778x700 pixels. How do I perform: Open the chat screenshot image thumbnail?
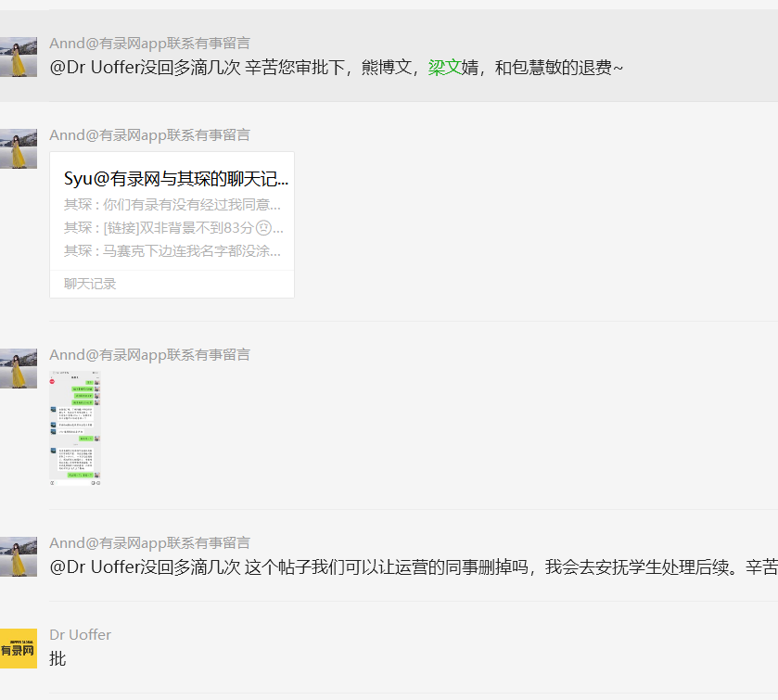75,428
